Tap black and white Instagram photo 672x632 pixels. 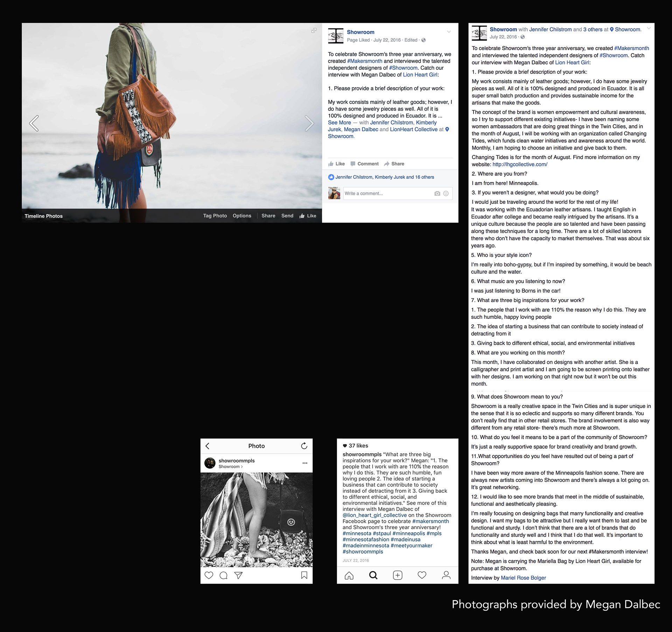(x=257, y=520)
